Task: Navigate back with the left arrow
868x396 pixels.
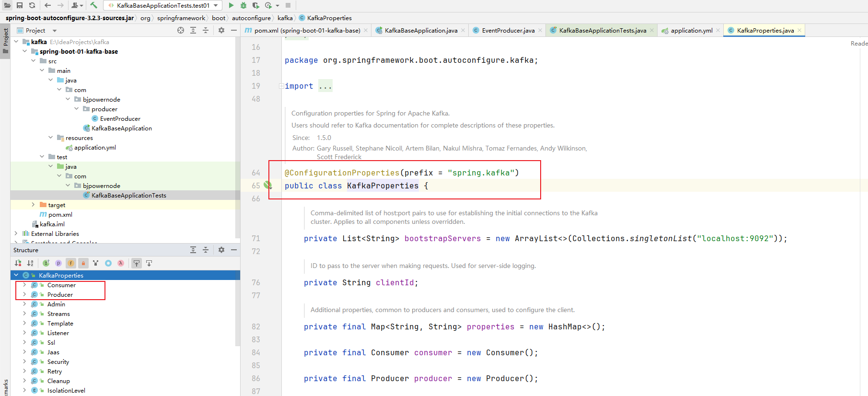Action: pyautogui.click(x=47, y=5)
